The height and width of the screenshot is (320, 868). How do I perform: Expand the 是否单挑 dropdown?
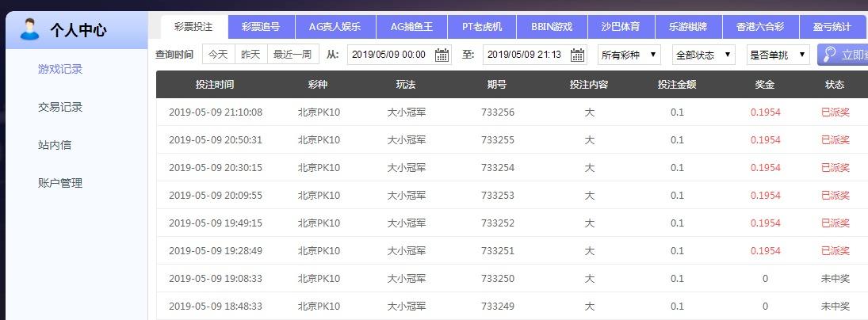[778, 55]
